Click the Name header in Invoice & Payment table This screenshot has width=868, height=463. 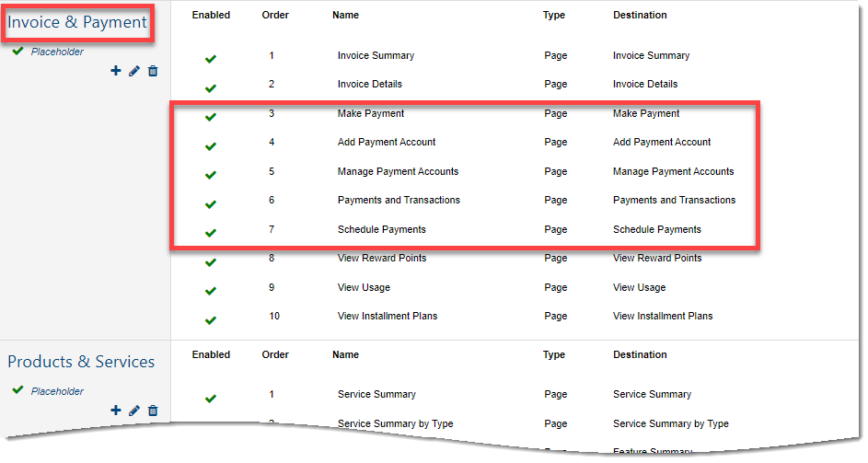[345, 15]
